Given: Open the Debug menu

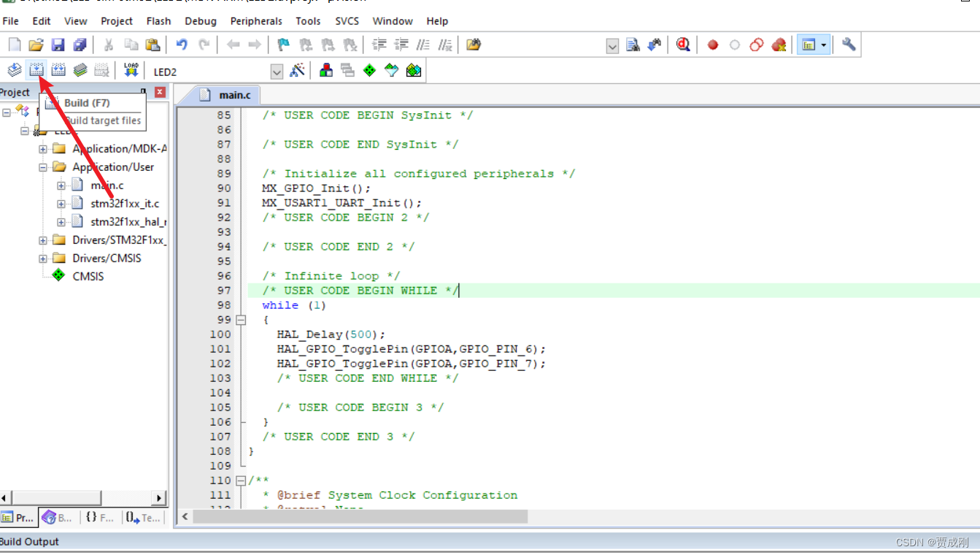Looking at the screenshot, I should tap(201, 21).
